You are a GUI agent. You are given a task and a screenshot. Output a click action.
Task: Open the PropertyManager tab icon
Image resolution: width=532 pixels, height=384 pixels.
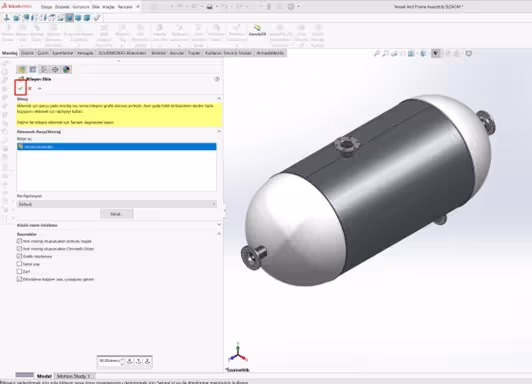click(x=33, y=69)
